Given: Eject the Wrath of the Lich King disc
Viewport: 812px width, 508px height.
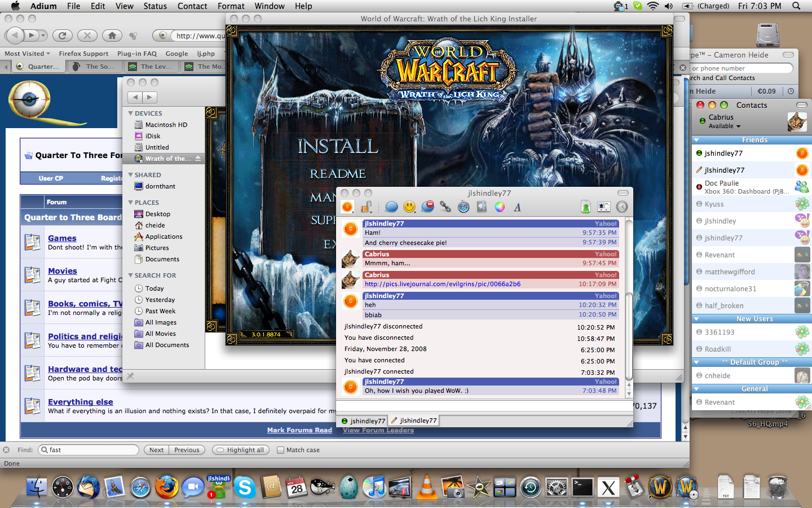Looking at the screenshot, I should pyautogui.click(x=198, y=159).
